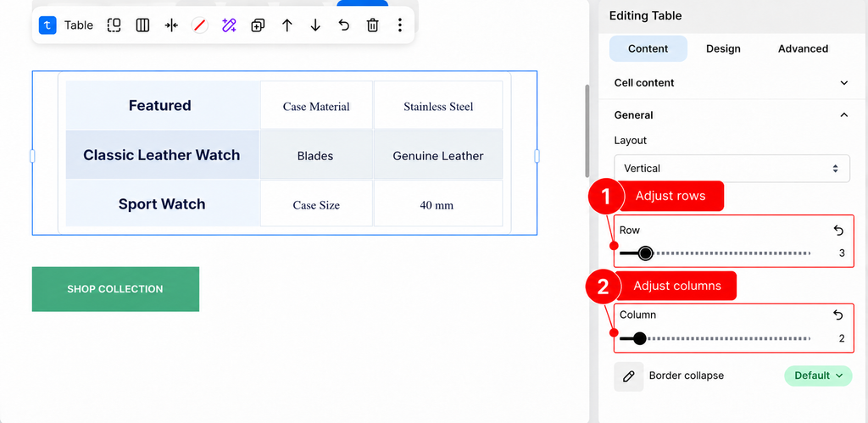Open the columns layout icon in toolbar

[x=142, y=25]
